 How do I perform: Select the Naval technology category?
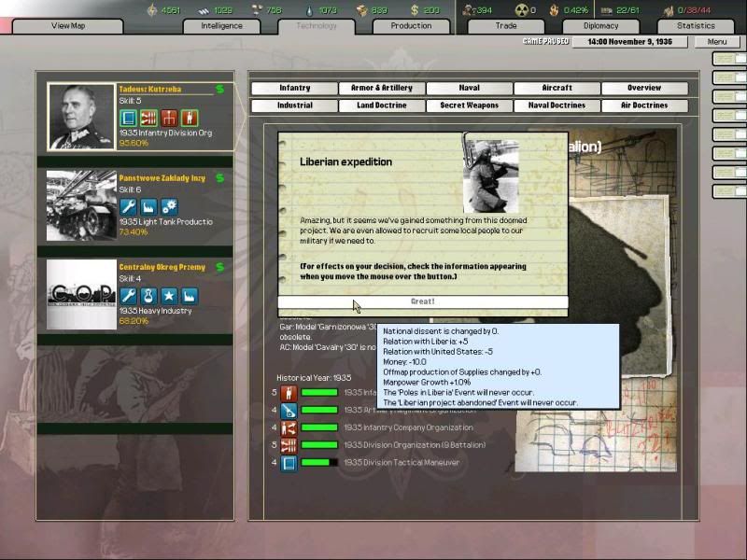(470, 88)
